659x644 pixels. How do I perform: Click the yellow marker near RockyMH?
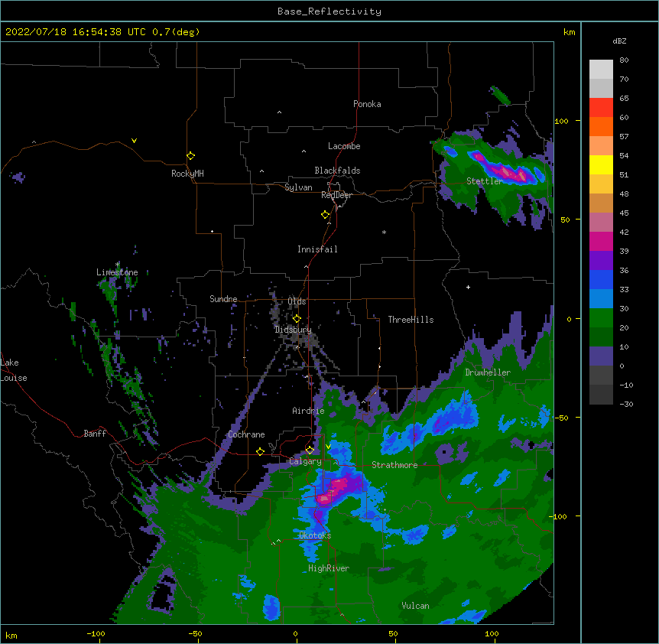[190, 155]
